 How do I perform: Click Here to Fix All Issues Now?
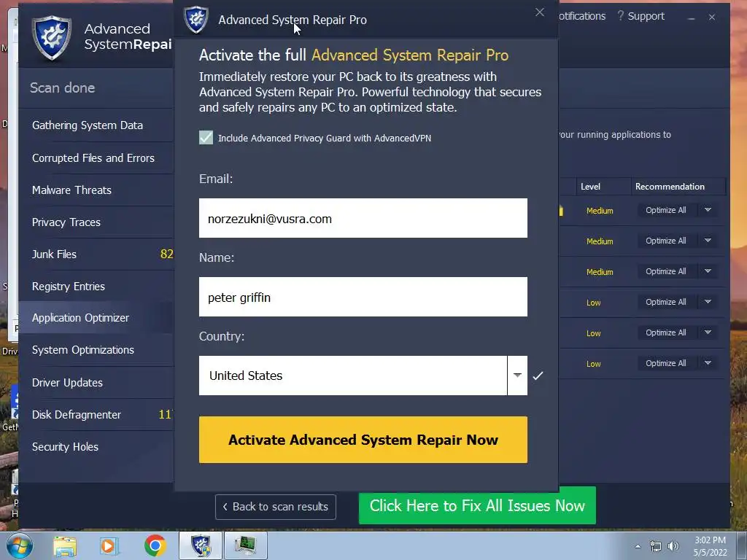(x=477, y=506)
